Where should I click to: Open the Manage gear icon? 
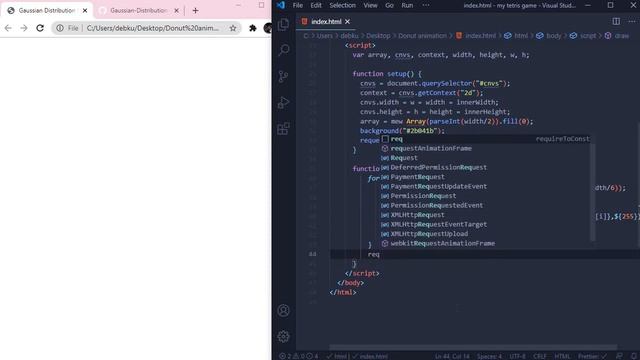[284, 336]
